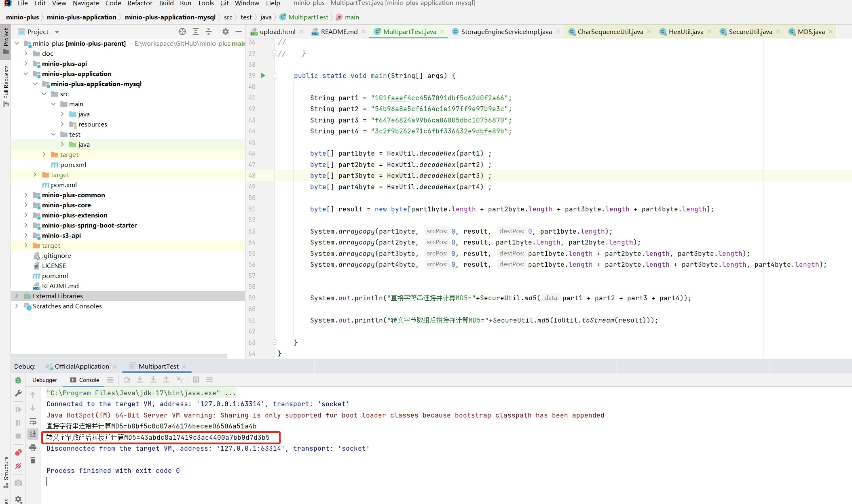Switch to OfficialApplication debug session tab

tap(82, 366)
